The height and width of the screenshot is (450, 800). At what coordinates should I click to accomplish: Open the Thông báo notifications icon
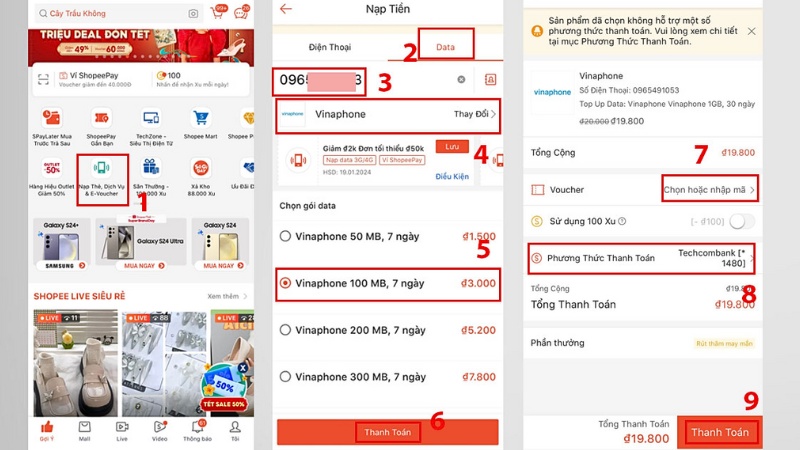(197, 430)
